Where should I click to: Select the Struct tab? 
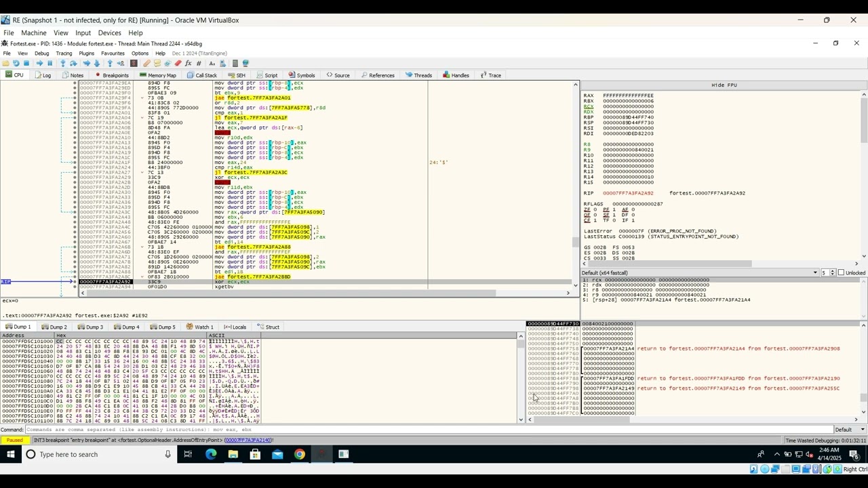[x=269, y=327]
